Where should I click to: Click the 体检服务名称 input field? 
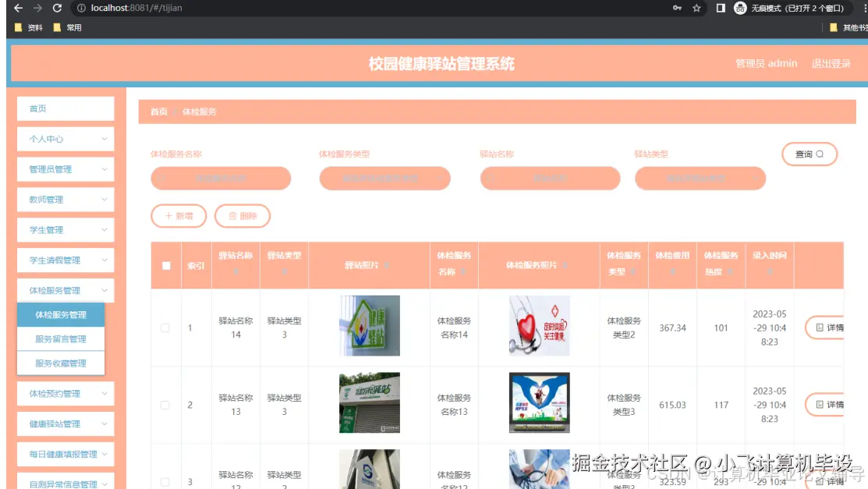coord(221,178)
